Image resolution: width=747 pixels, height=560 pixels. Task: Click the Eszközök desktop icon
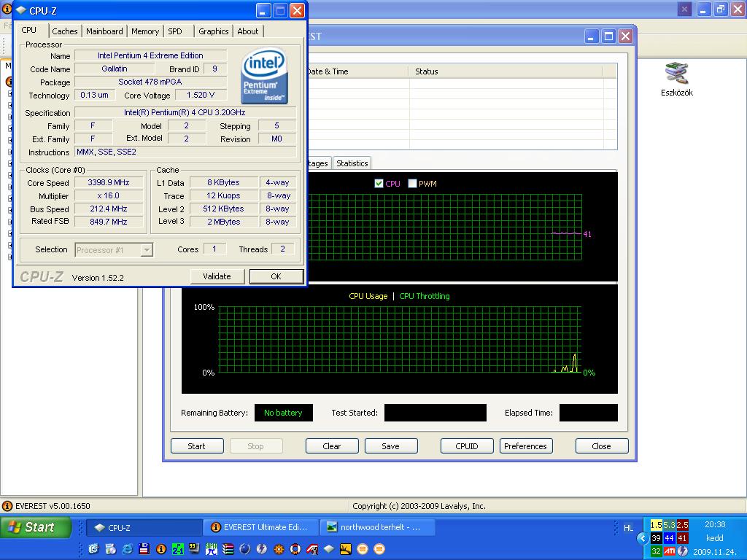[676, 79]
